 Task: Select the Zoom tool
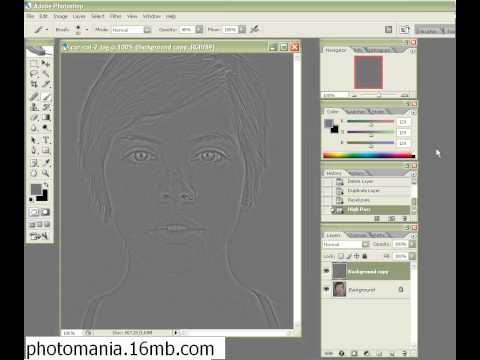pos(45,173)
